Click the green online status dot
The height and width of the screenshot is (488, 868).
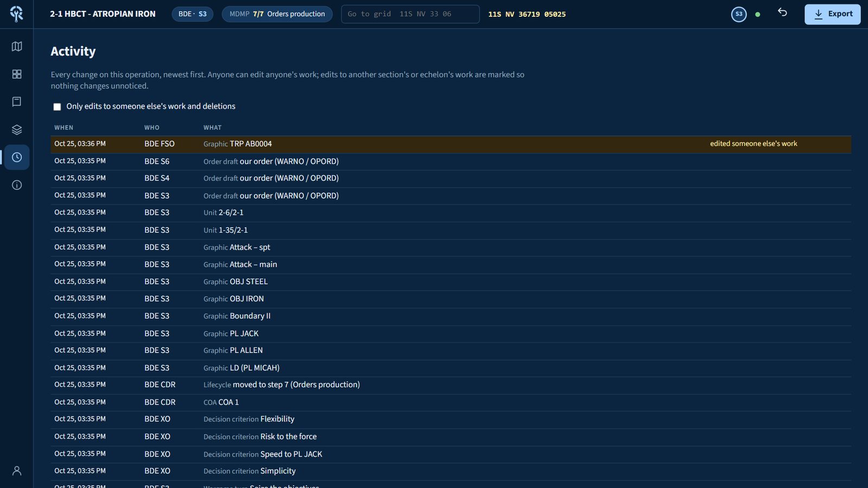(758, 15)
